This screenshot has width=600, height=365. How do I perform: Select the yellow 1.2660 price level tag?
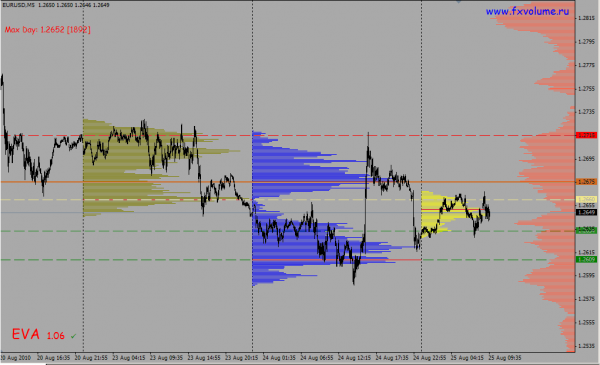586,199
